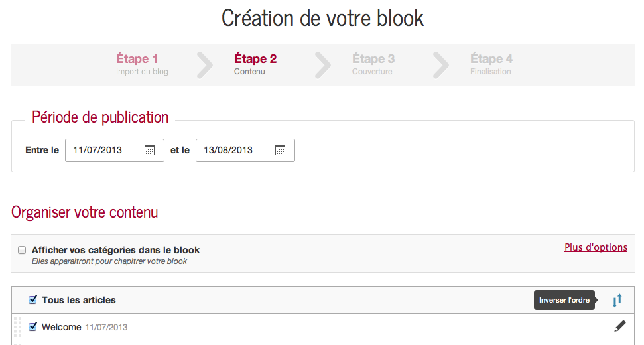Enable Afficher vos catégories checkbox
Image resolution: width=644 pixels, height=345 pixels.
22,250
